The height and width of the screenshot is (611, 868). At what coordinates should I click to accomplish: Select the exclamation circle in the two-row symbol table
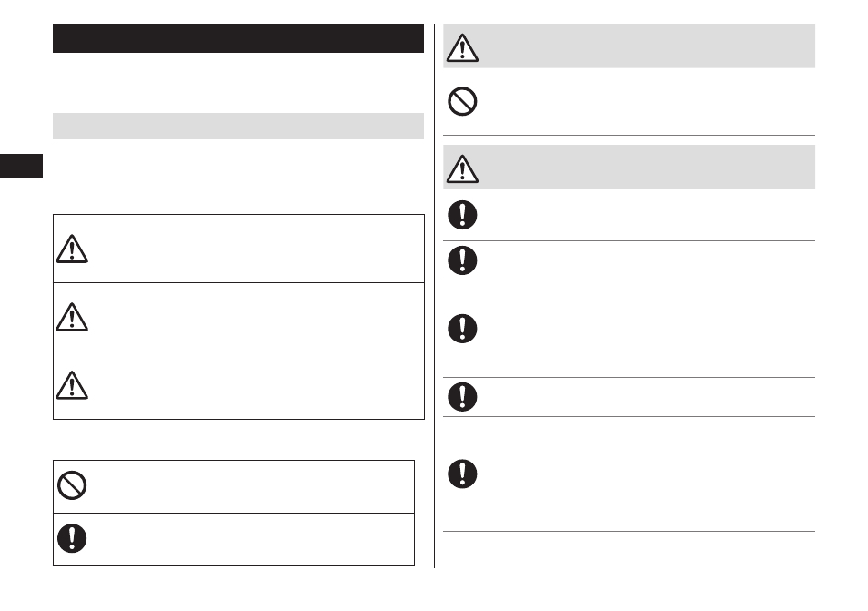point(72,538)
